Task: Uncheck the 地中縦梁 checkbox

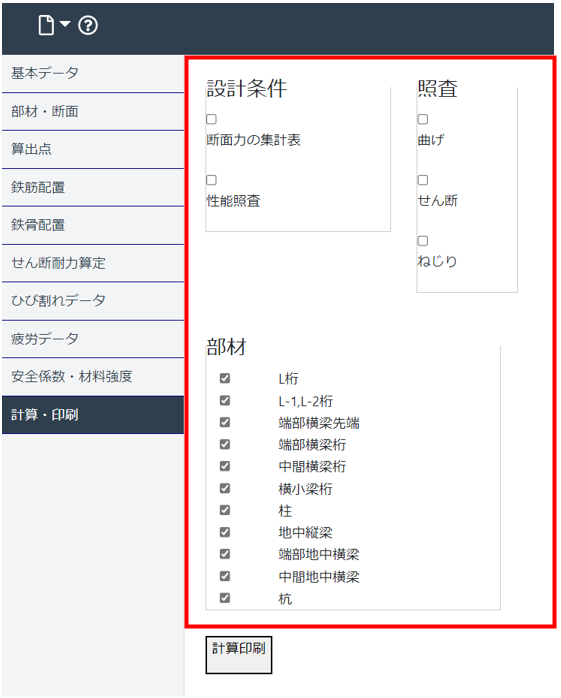Action: coord(225,532)
